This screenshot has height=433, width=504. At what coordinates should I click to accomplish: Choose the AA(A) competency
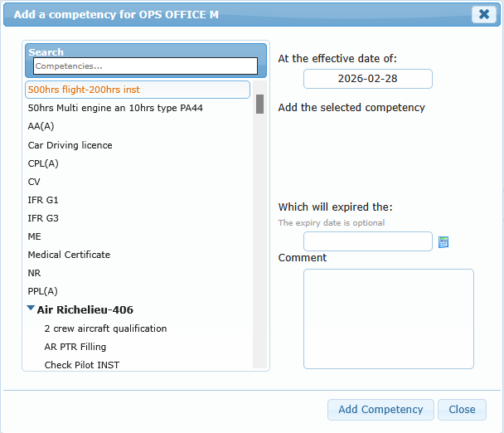click(x=41, y=126)
